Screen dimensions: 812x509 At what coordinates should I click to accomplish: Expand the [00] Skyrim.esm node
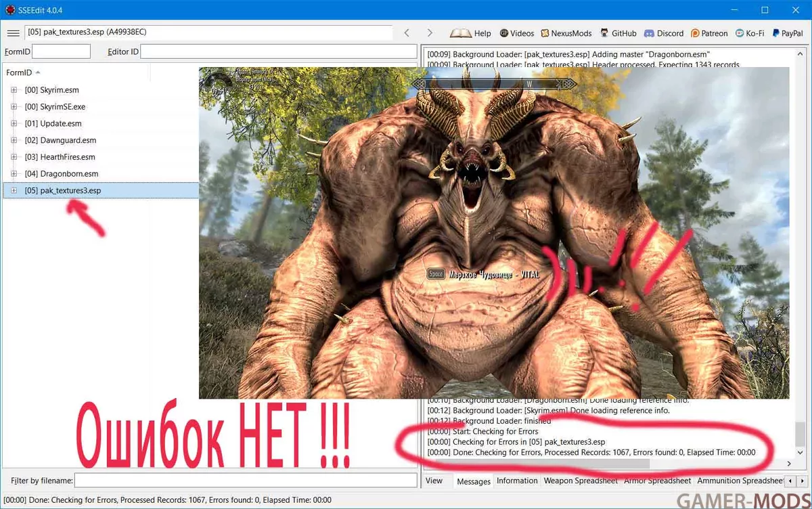pos(14,90)
